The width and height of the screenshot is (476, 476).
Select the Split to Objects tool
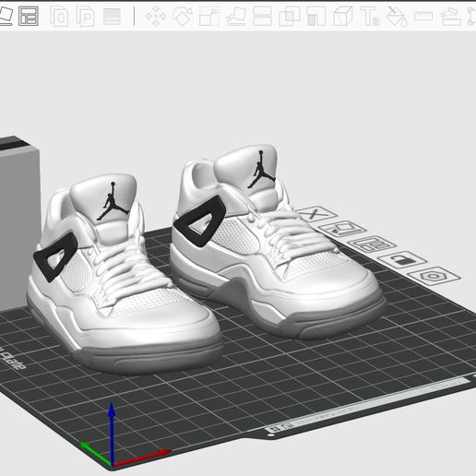pos(59,17)
